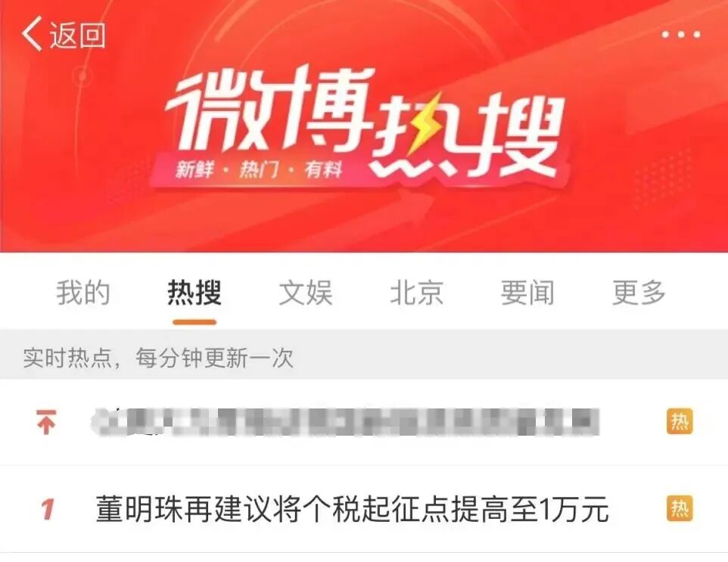This screenshot has width=728, height=562.
Task: Open the blurred pinned top trending item
Action: coord(345,422)
